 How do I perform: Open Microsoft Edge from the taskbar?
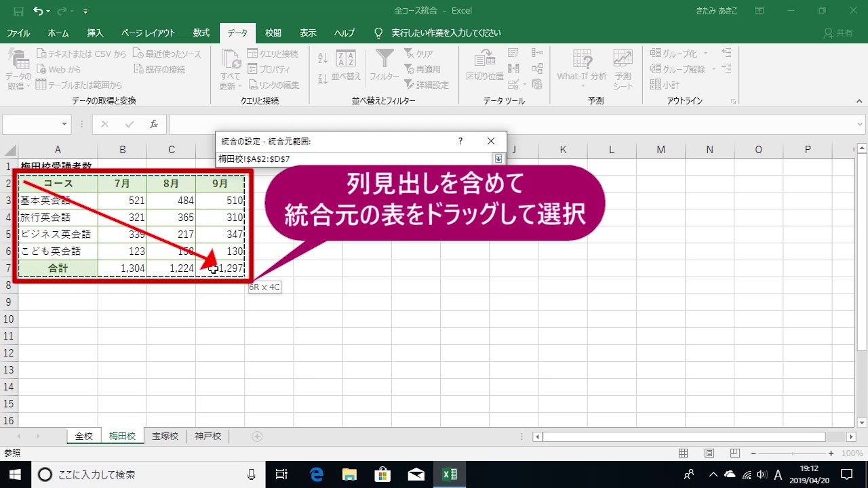pos(316,474)
